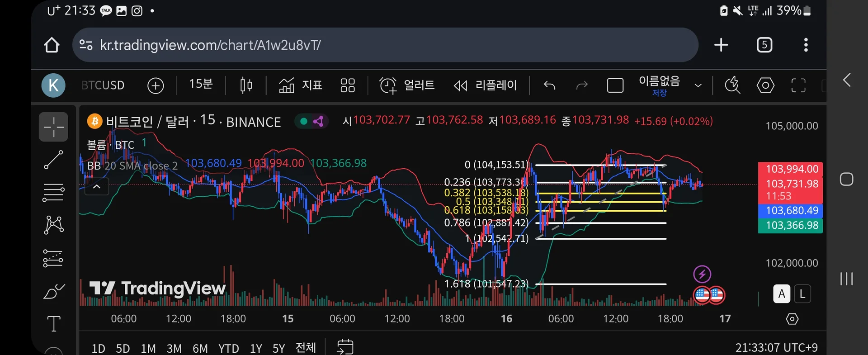The width and height of the screenshot is (868, 355).
Task: Toggle market open status indicator
Action: click(x=304, y=121)
